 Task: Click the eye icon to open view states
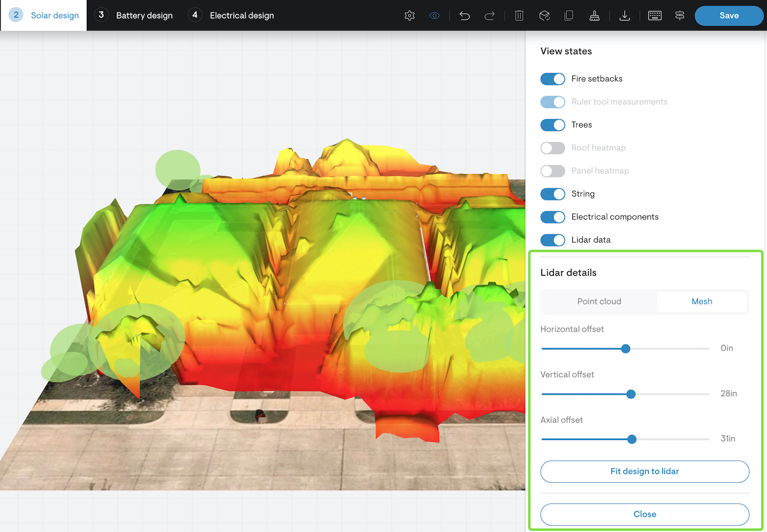(x=435, y=16)
